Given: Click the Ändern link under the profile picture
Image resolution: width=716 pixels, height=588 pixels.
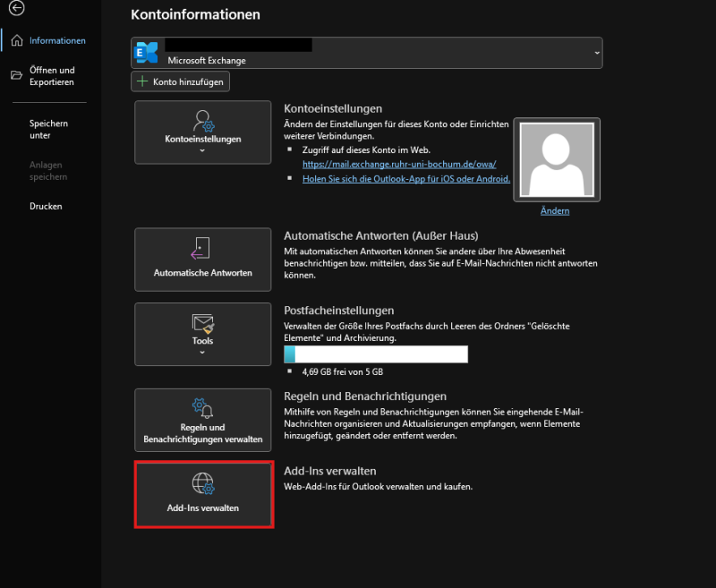Looking at the screenshot, I should point(555,211).
